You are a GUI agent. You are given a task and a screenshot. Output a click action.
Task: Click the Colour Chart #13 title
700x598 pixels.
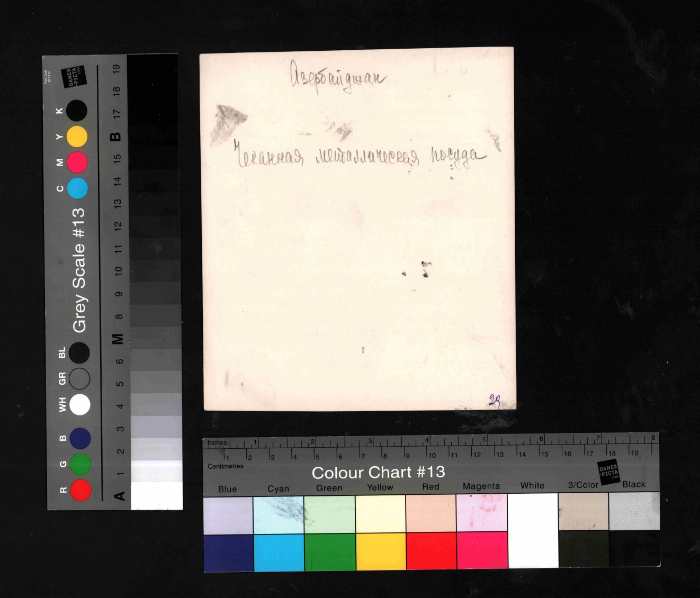(378, 472)
